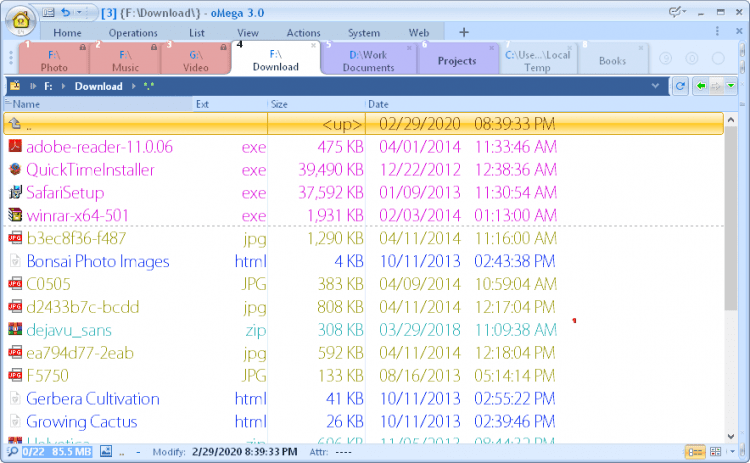Image resolution: width=750 pixels, height=463 pixels.
Task: Click the search magnifier in the status bar
Action: coord(13,451)
